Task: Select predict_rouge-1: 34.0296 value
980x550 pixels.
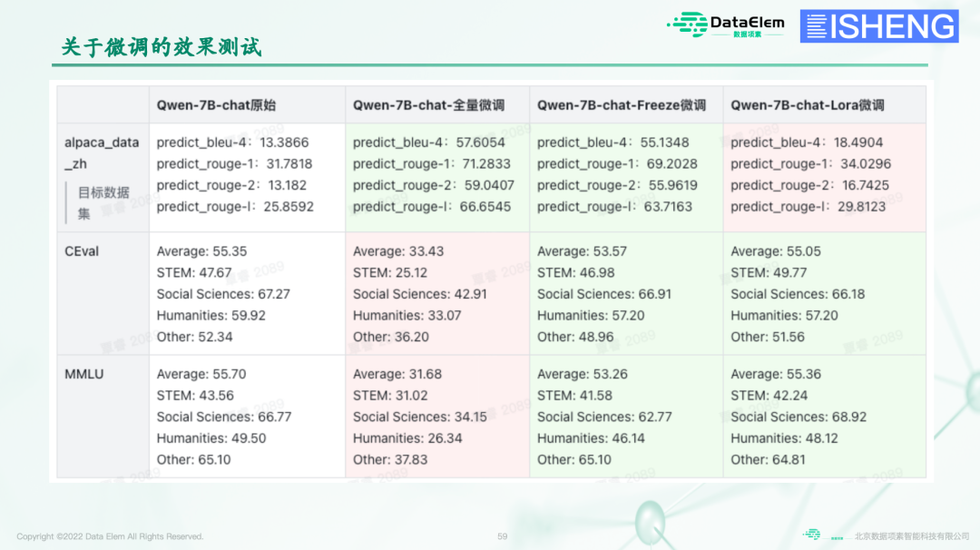Action: [x=810, y=163]
